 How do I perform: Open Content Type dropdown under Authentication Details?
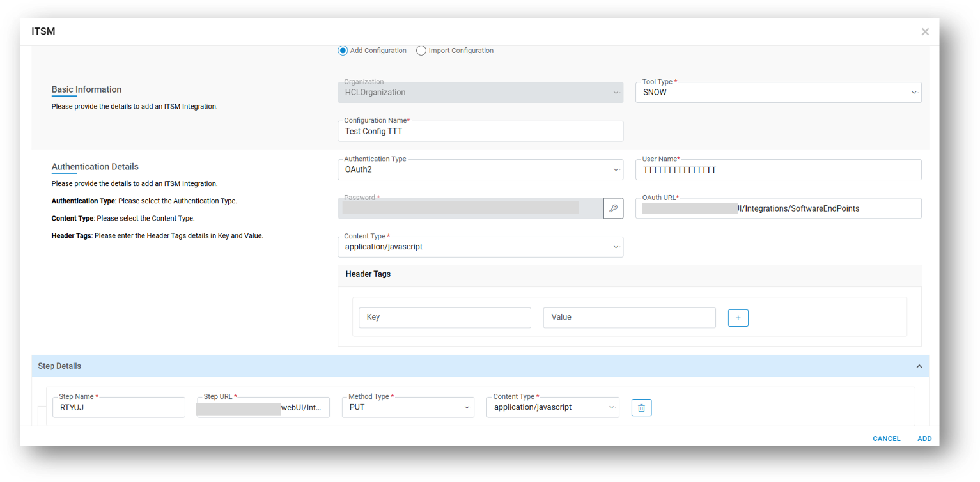click(x=480, y=247)
